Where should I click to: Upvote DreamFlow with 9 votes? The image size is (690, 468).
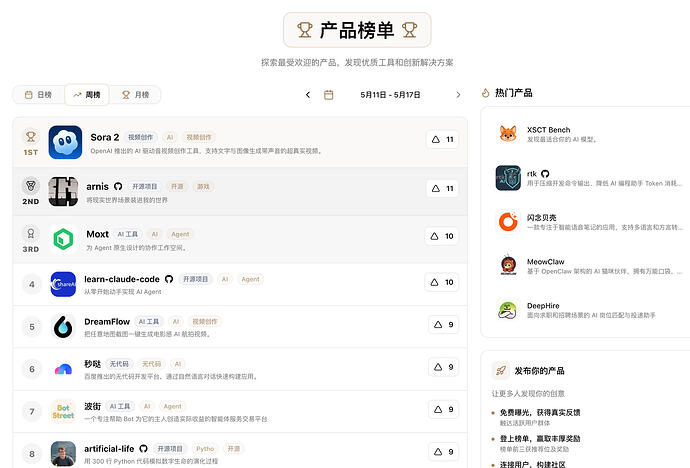(x=444, y=325)
